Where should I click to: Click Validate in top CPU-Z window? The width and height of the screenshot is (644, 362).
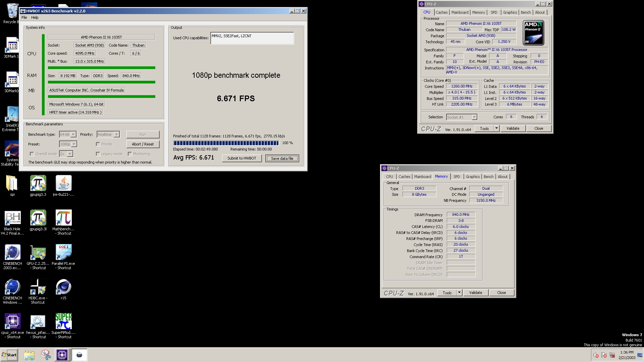pos(513,128)
